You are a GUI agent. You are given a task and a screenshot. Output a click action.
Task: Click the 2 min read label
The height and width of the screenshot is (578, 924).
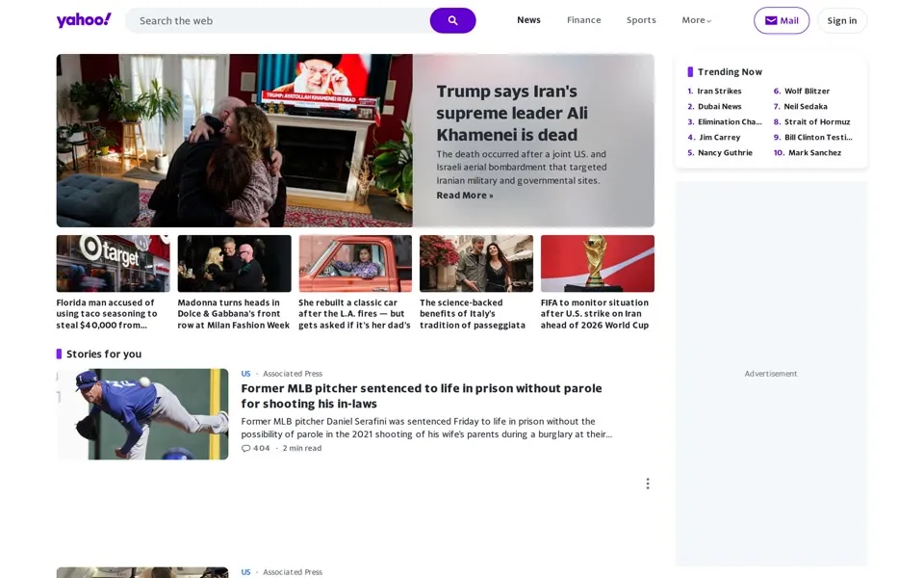[x=301, y=448]
